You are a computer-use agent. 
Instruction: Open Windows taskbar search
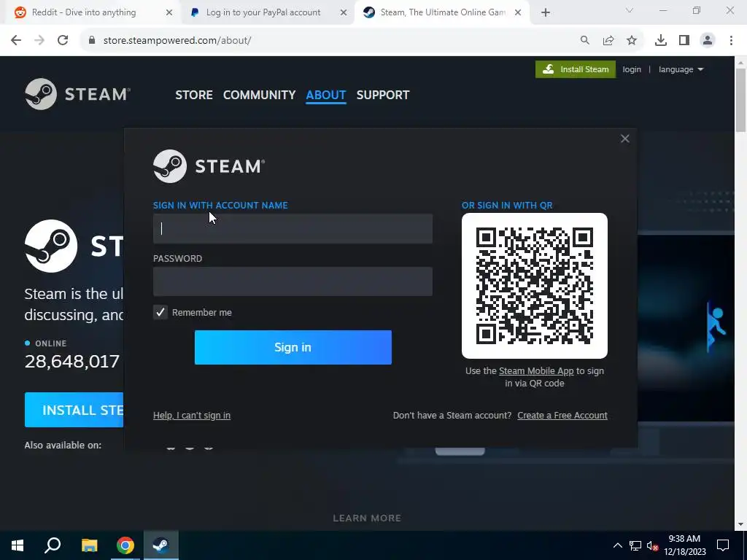point(53,545)
